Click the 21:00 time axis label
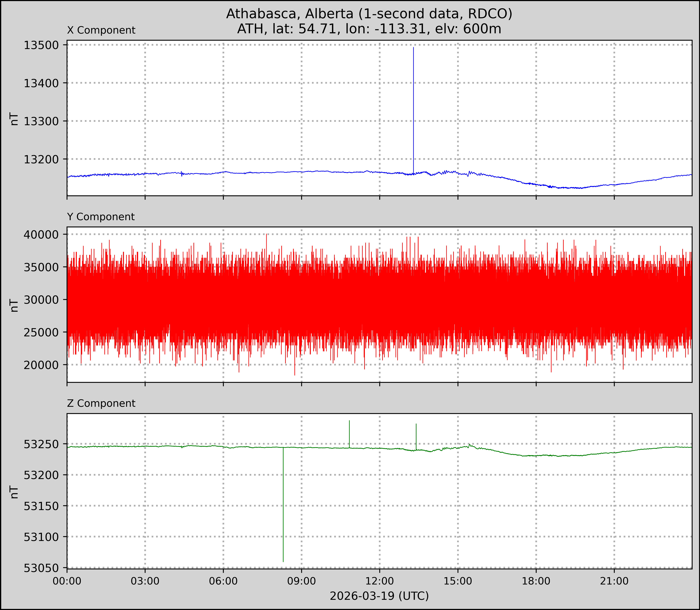The image size is (700, 610). 614,581
